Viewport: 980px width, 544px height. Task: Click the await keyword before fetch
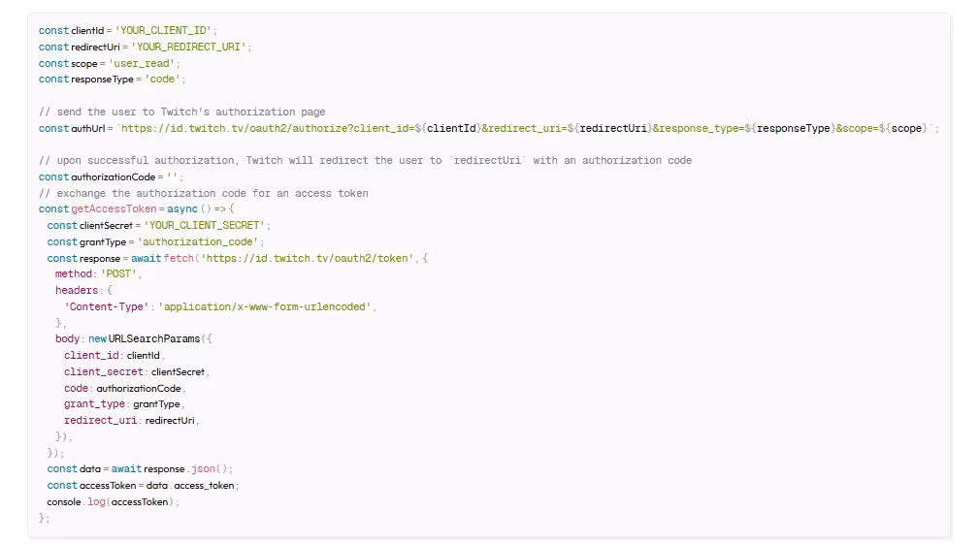tap(146, 258)
